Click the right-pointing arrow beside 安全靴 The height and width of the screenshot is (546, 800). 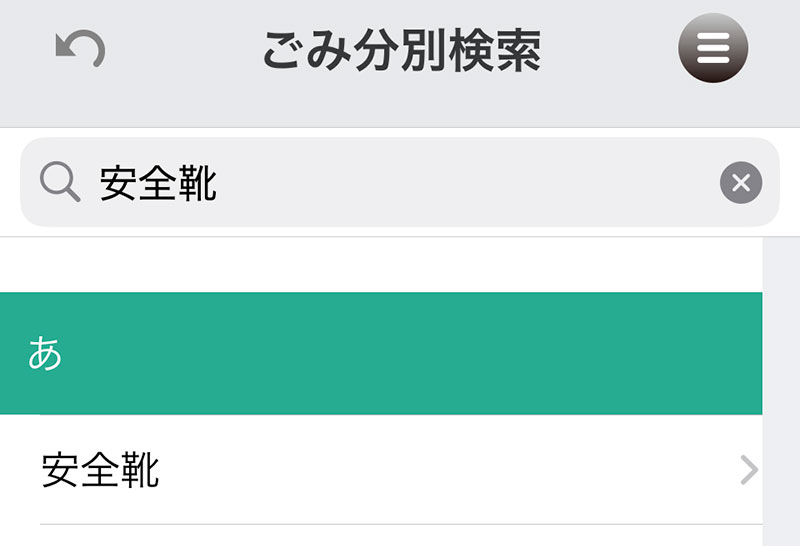click(x=748, y=470)
